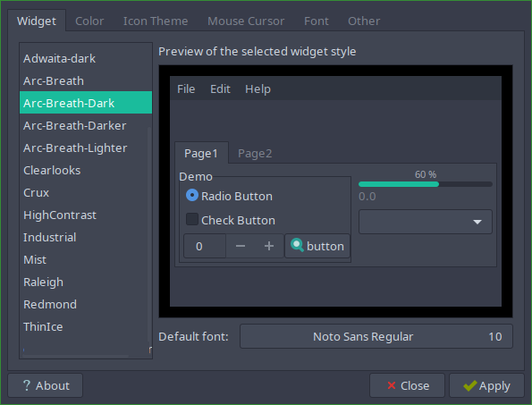Image resolution: width=532 pixels, height=405 pixels.
Task: Open the preview combo box dropdown arrow
Action: pyautogui.click(x=477, y=222)
